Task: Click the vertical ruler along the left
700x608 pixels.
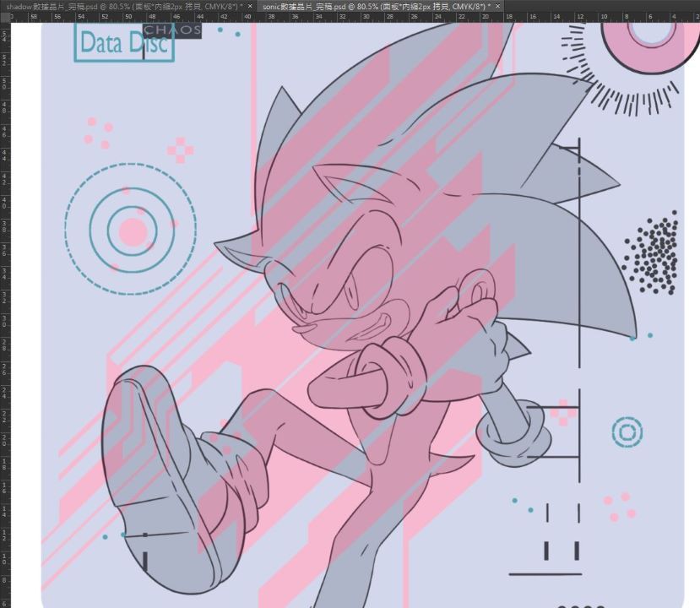Action: point(5,315)
